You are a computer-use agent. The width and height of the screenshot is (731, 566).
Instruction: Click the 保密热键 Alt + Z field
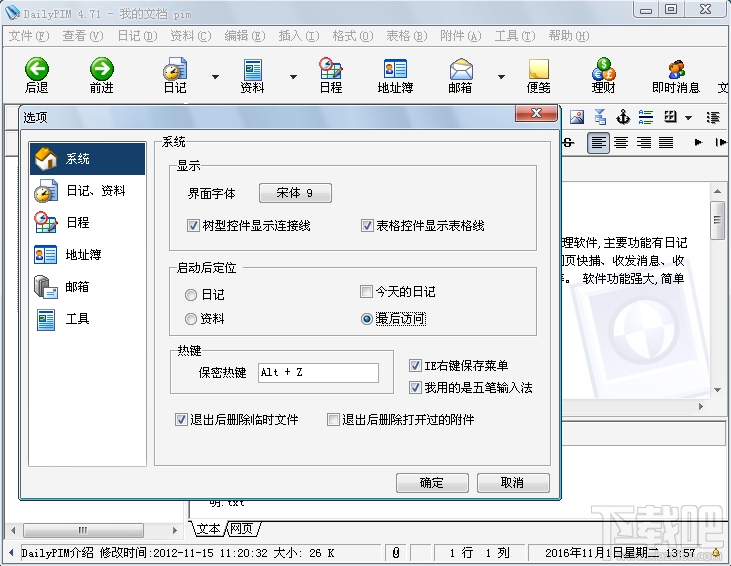(318, 373)
